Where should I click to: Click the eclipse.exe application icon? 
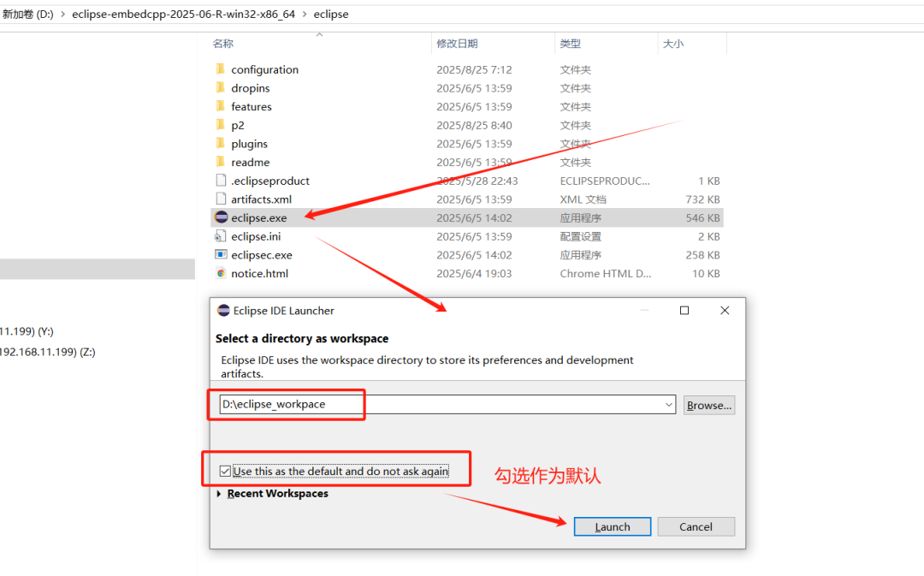point(222,217)
